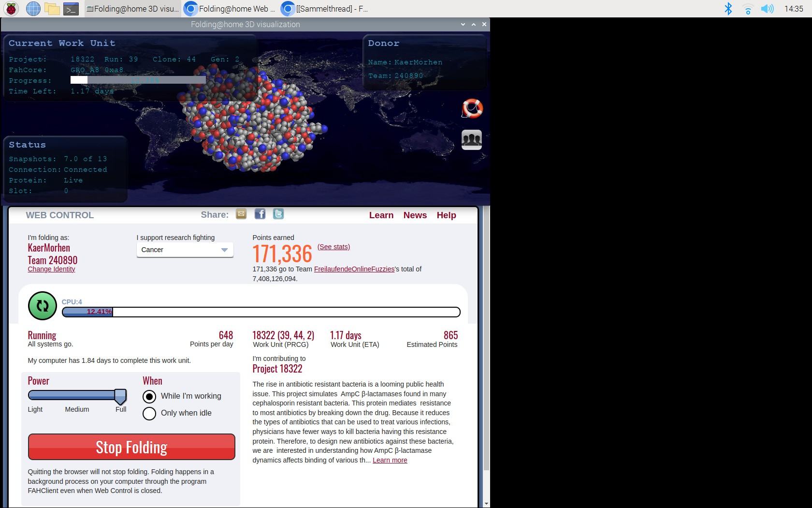The image size is (812, 508).
Task: Click the Donor panel title in the viewer
Action: click(384, 43)
